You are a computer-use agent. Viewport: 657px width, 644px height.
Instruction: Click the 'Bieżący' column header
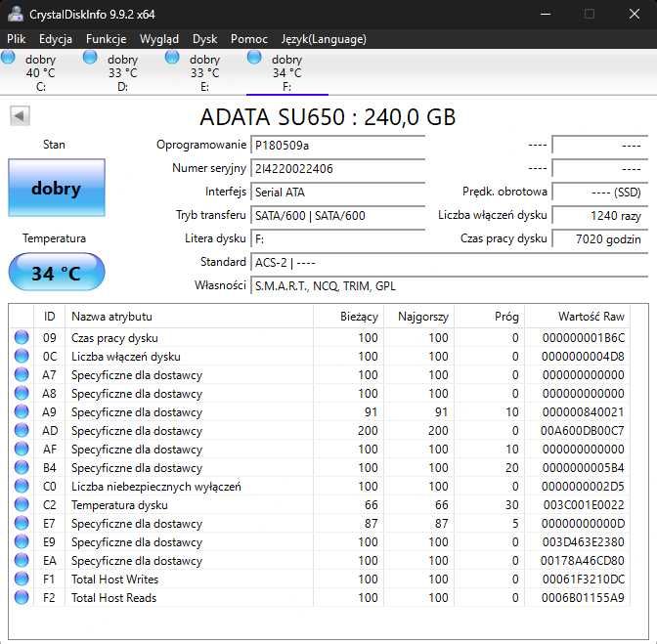point(348,317)
